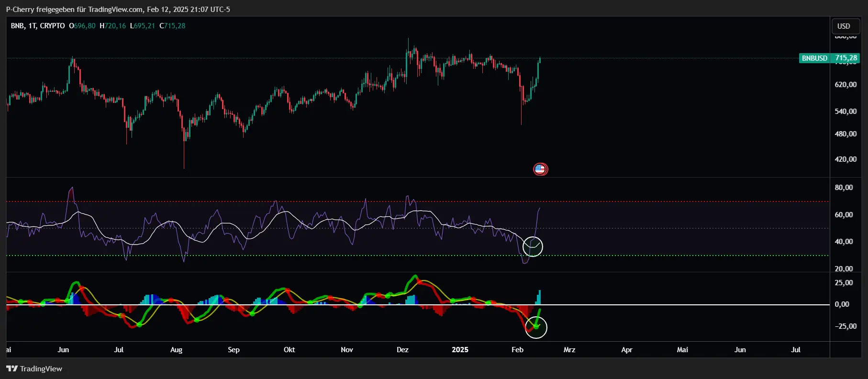This screenshot has width=868, height=379.
Task: Click the Sep label on time axis
Action: click(x=234, y=350)
